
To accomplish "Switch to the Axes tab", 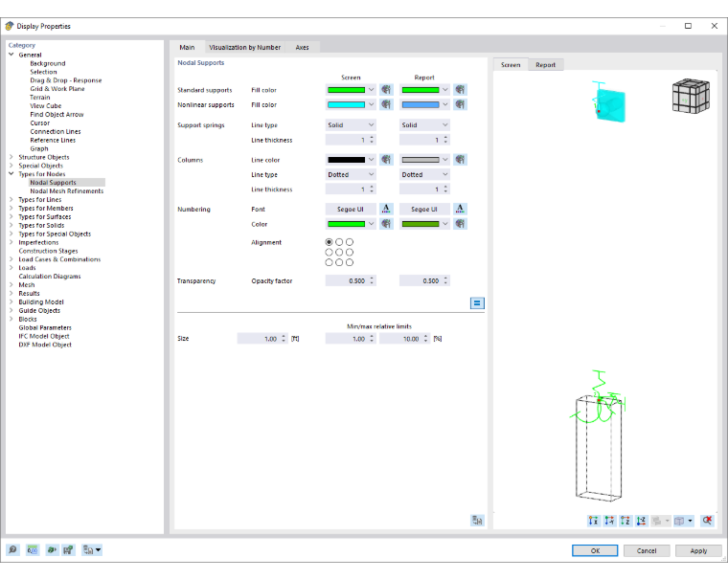I will tap(303, 47).
